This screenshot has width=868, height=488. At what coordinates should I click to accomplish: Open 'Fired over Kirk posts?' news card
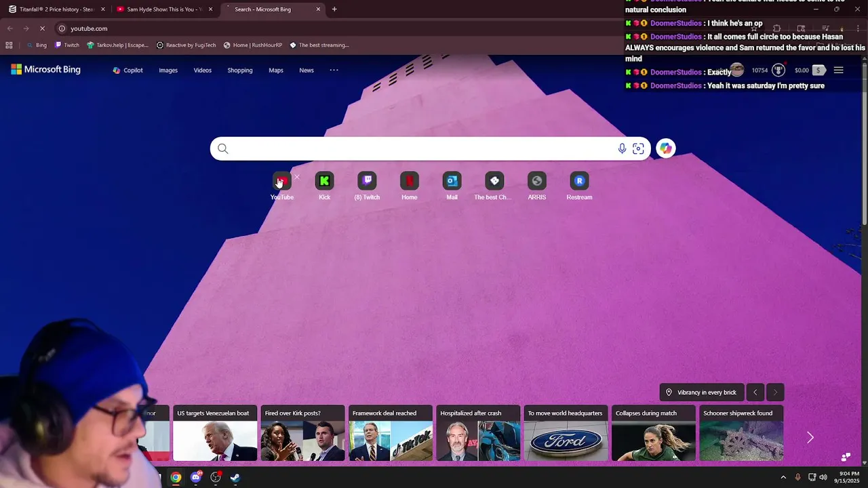click(302, 433)
